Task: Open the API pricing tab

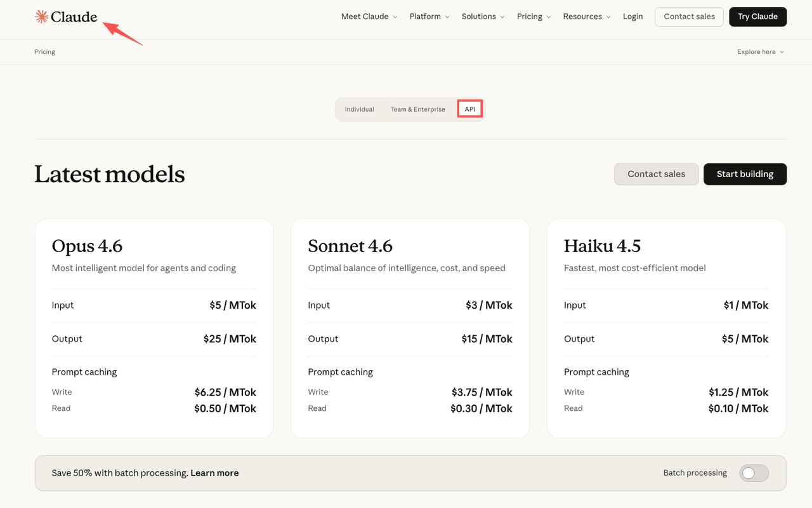Action: 469,109
